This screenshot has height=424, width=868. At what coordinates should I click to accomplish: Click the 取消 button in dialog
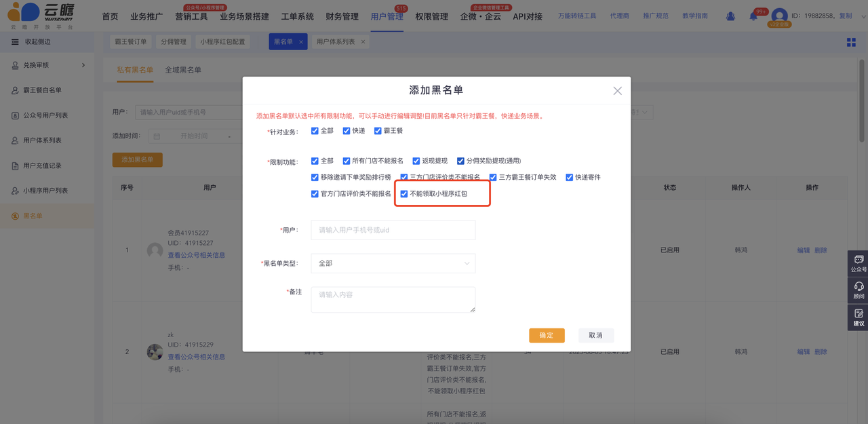coord(596,335)
